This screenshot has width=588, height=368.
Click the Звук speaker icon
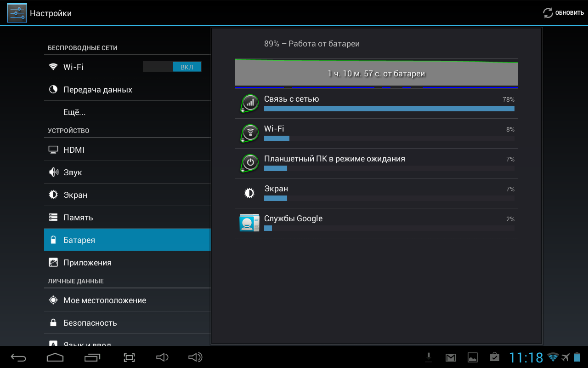(53, 172)
